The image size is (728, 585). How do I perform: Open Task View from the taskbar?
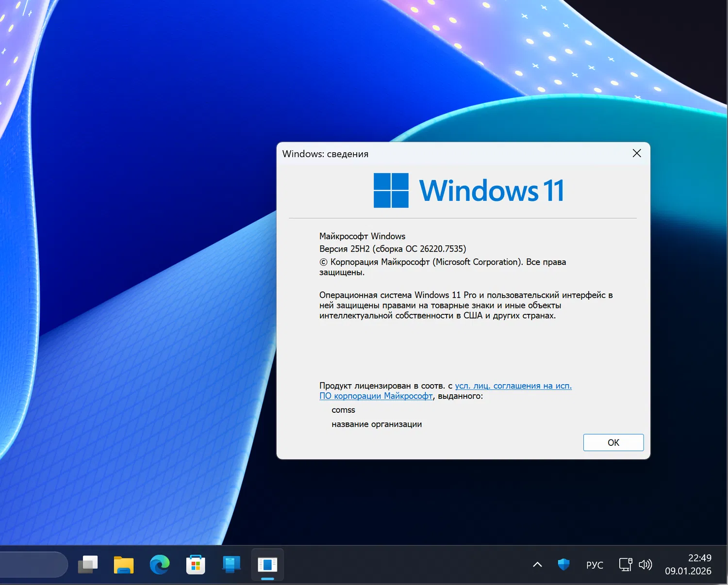pyautogui.click(x=88, y=564)
